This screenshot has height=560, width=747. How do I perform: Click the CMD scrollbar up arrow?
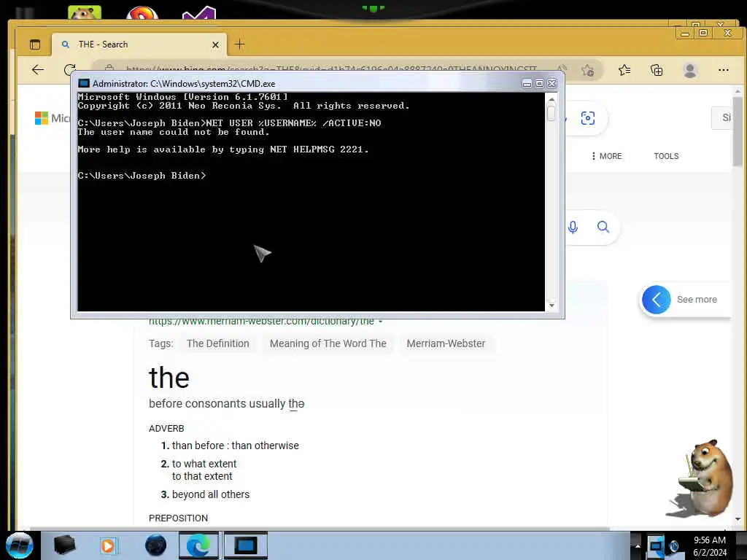tap(551, 100)
